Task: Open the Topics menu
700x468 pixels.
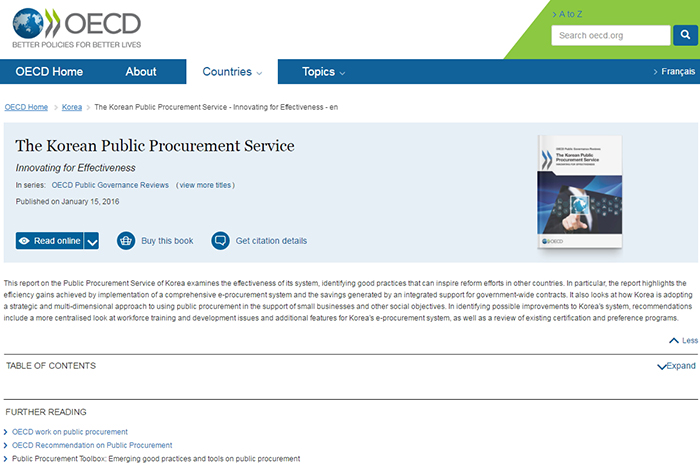Action: [x=323, y=72]
